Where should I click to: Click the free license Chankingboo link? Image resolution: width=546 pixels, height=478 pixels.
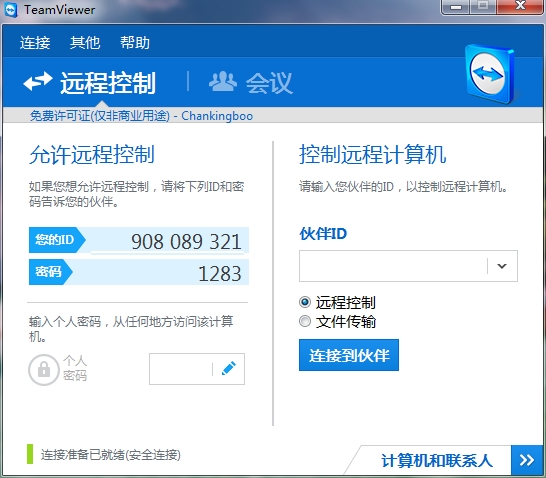(141, 116)
